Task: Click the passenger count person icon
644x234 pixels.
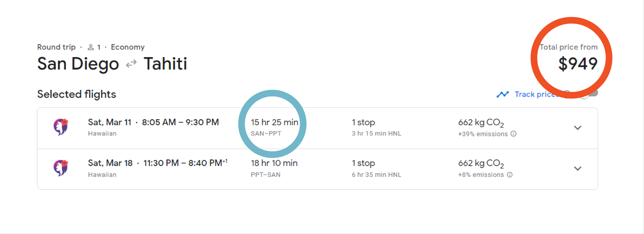Action: 91,47
